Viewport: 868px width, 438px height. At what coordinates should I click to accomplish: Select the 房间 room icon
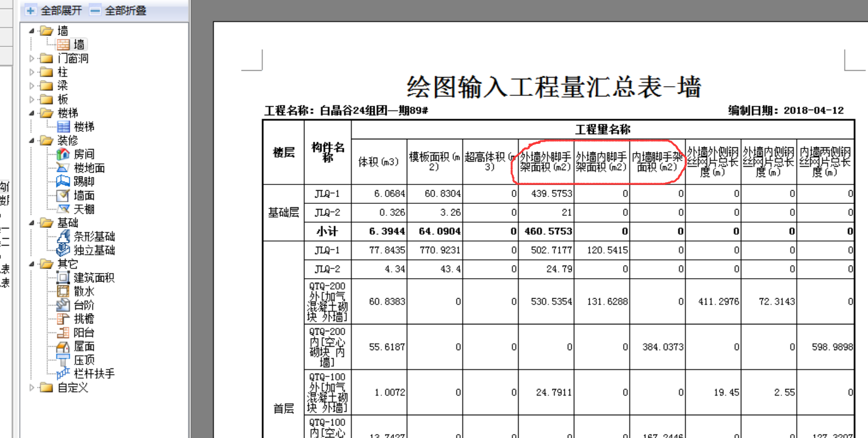(x=63, y=154)
